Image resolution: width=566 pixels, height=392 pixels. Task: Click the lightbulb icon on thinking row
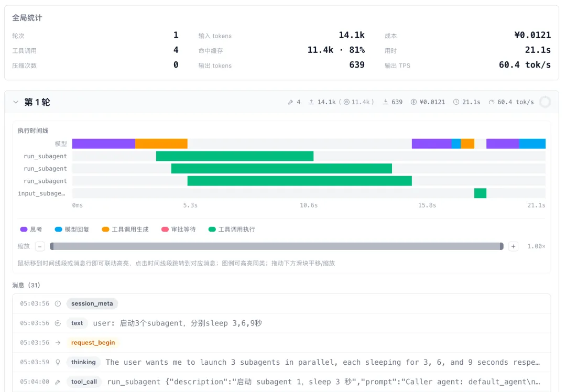coord(58,362)
